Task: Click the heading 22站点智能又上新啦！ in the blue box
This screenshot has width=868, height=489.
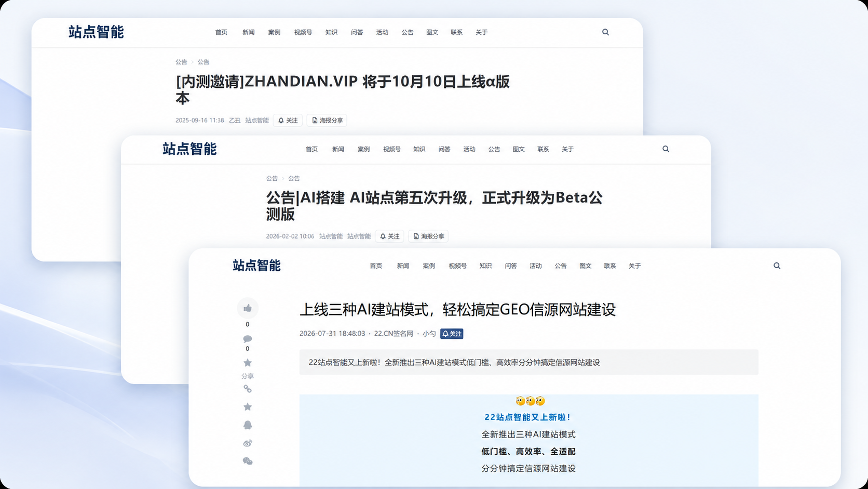Action: 528,417
